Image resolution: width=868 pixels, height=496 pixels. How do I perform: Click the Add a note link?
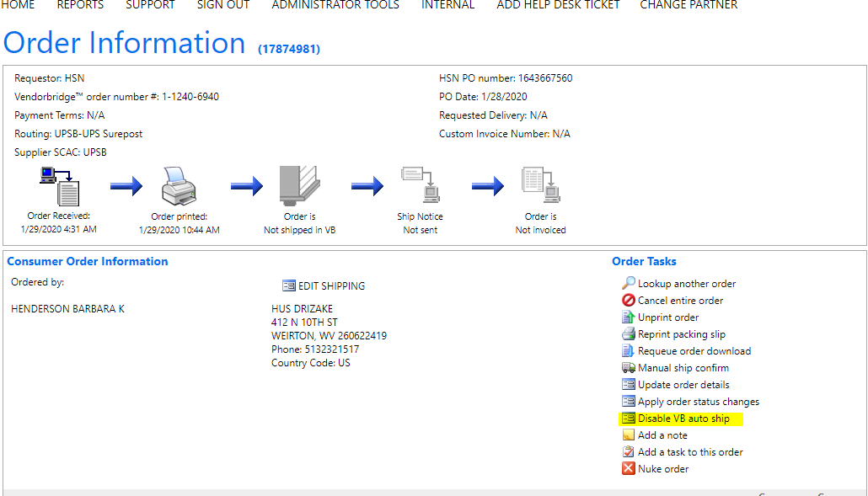pyautogui.click(x=662, y=435)
